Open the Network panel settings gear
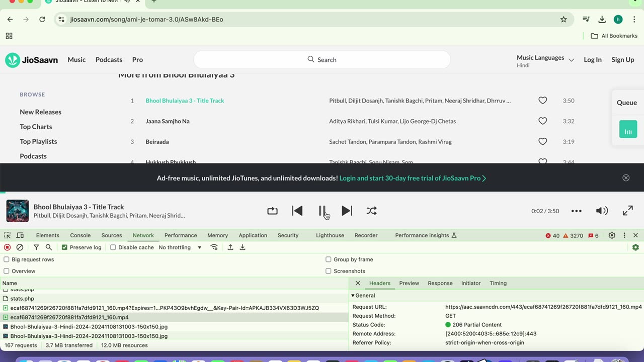The image size is (644, 362). tap(635, 247)
